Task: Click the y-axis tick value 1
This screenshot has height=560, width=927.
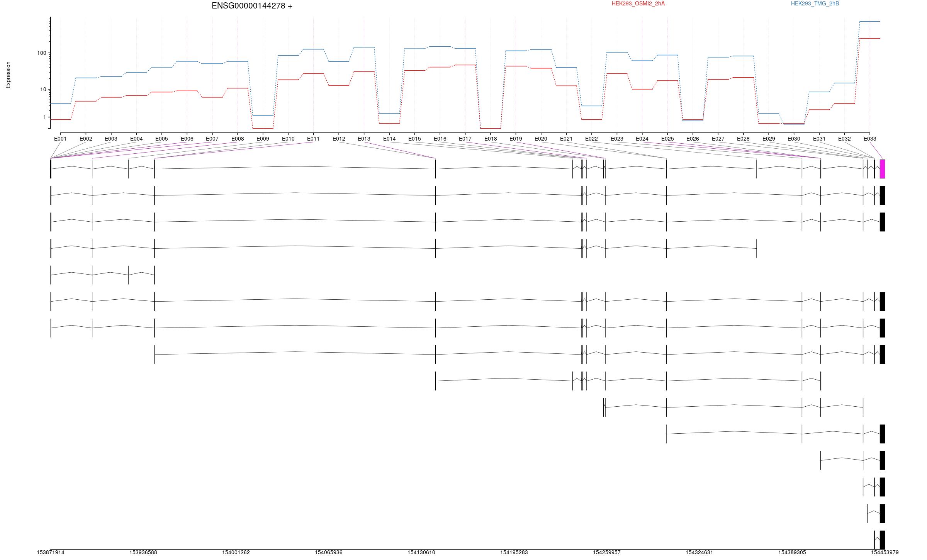Action: 44,117
